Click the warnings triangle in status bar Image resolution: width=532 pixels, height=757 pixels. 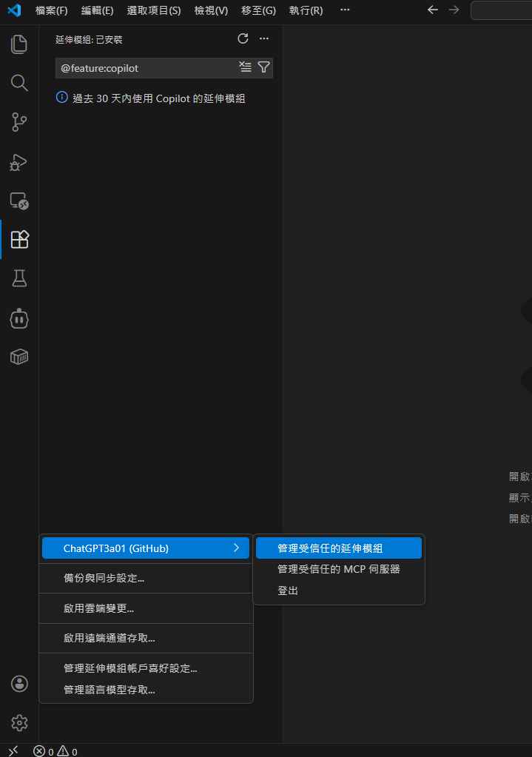tap(63, 751)
